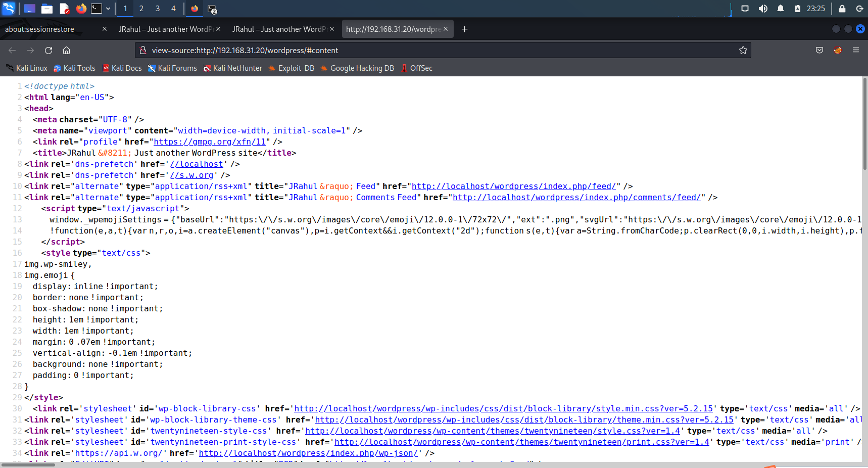Launch Firefox from the taskbar launcher
Viewport: 868px width, 468px height.
tap(81, 9)
